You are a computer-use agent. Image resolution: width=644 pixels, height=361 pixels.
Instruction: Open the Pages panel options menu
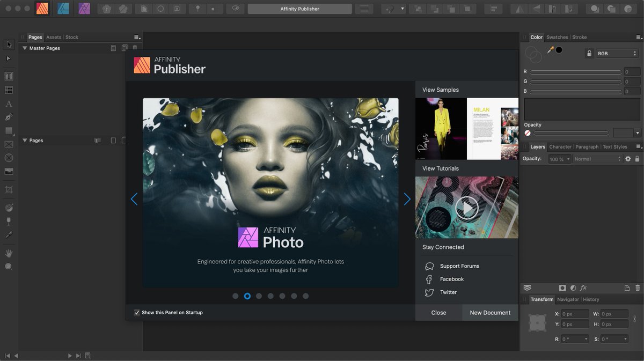[x=137, y=37]
